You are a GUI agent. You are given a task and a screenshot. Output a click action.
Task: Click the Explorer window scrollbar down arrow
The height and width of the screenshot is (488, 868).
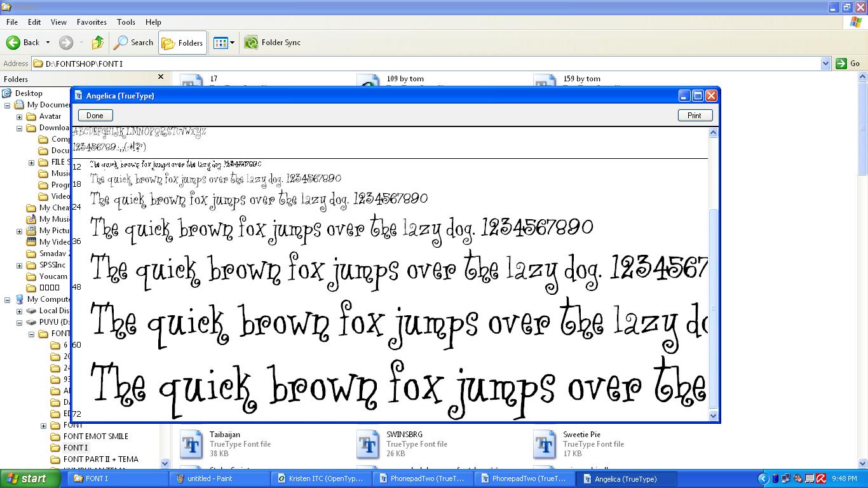click(x=862, y=464)
